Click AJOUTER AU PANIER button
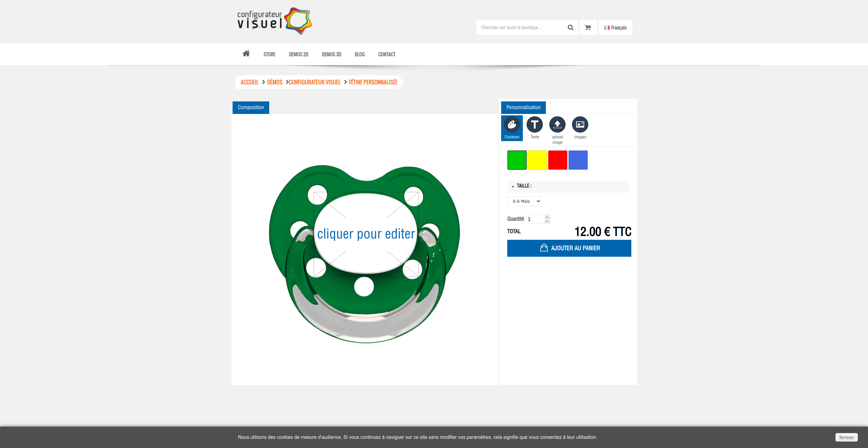 [569, 248]
